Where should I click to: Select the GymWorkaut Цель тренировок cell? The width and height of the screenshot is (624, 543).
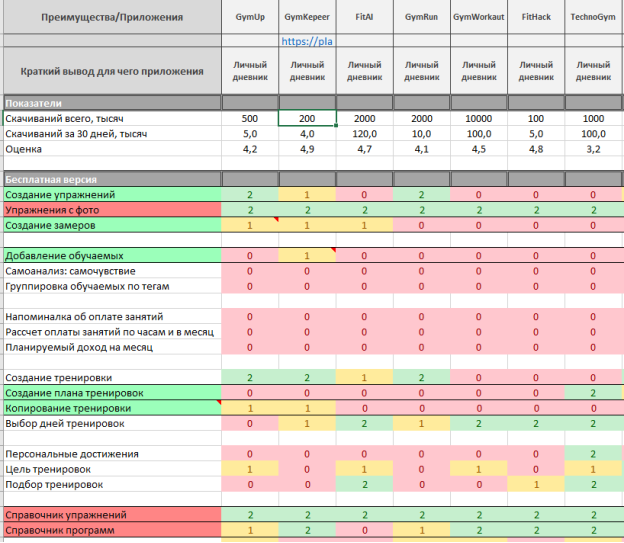click(x=479, y=469)
